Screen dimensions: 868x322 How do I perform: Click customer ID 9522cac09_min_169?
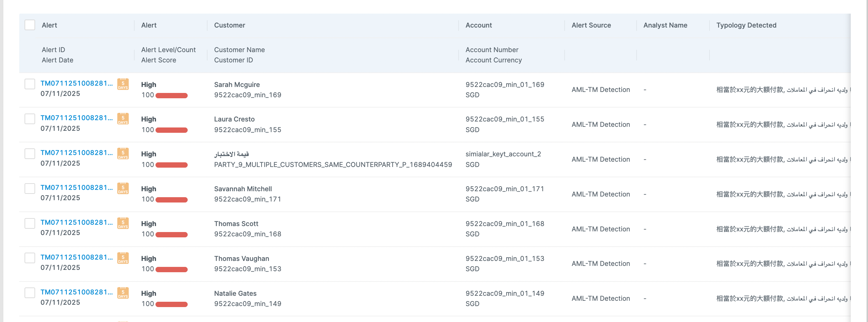(x=247, y=95)
